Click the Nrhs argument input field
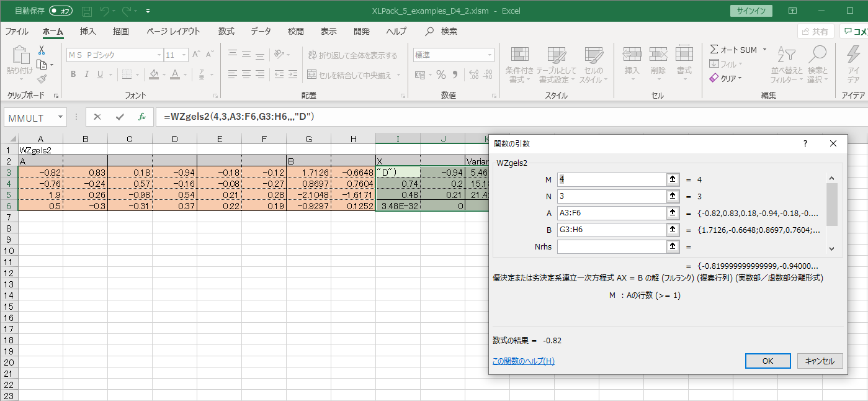Image resolution: width=868 pixels, height=401 pixels. [x=611, y=246]
